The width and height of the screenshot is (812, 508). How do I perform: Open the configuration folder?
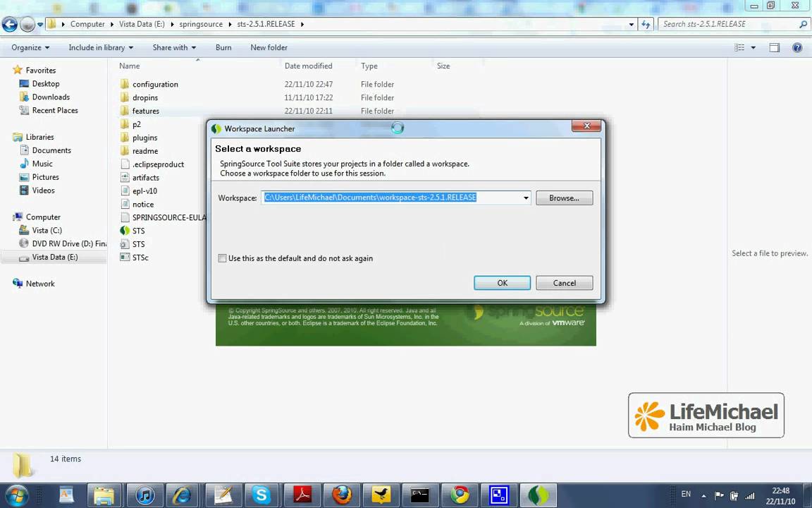point(155,84)
